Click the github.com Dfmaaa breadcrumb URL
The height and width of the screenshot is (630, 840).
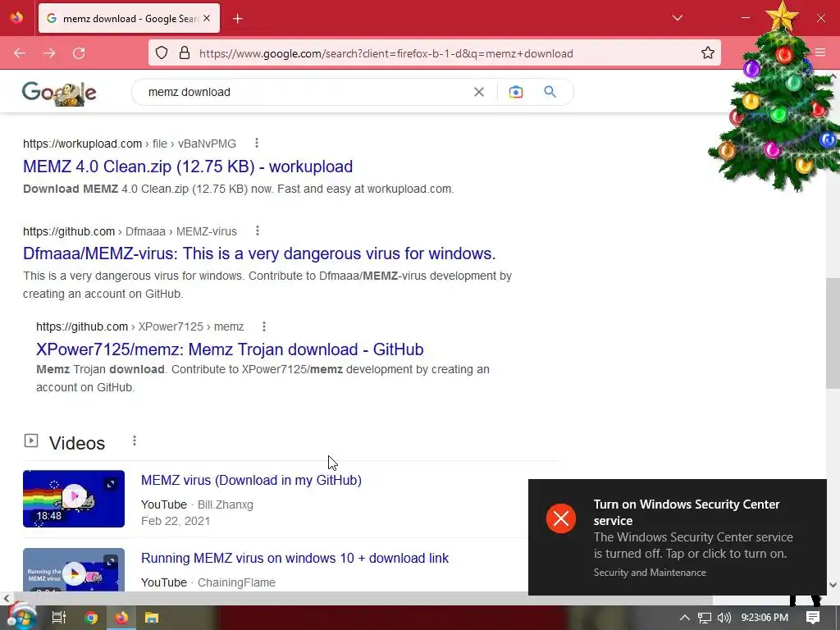(x=130, y=231)
